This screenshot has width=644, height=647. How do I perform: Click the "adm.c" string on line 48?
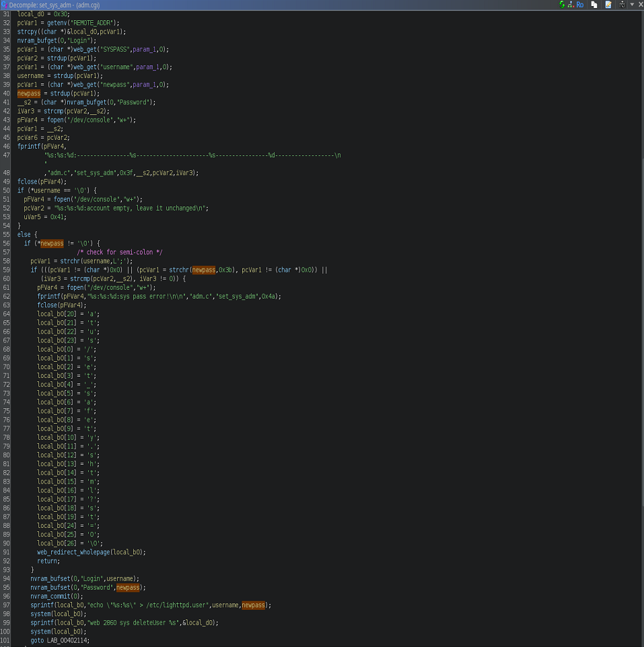click(x=59, y=173)
